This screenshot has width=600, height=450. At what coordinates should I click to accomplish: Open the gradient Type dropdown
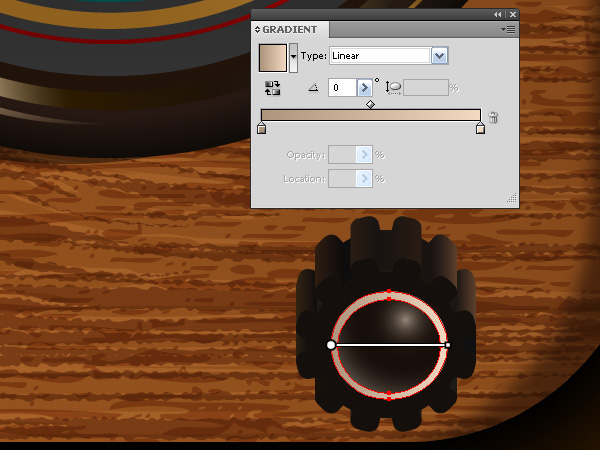click(x=440, y=56)
